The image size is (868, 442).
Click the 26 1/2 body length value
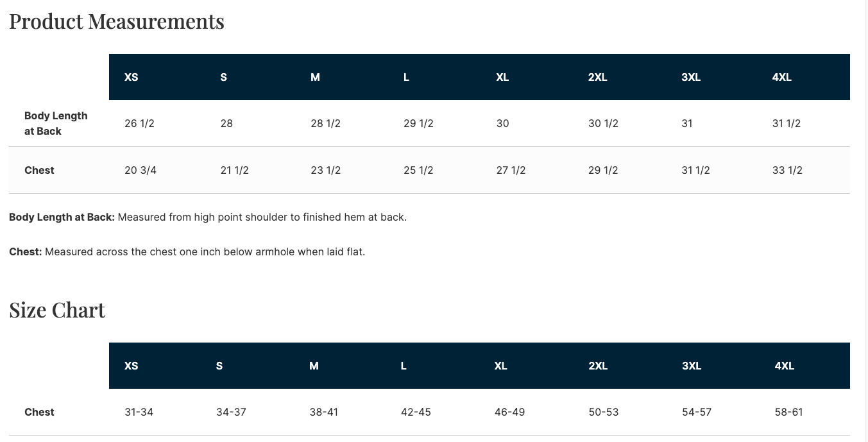tap(139, 123)
